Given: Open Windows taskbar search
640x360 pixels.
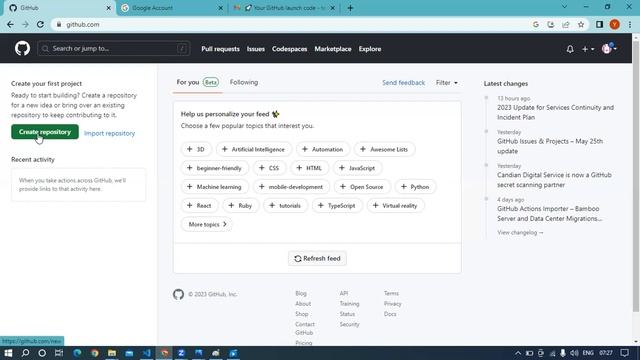Looking at the screenshot, I should pyautogui.click(x=25, y=353).
